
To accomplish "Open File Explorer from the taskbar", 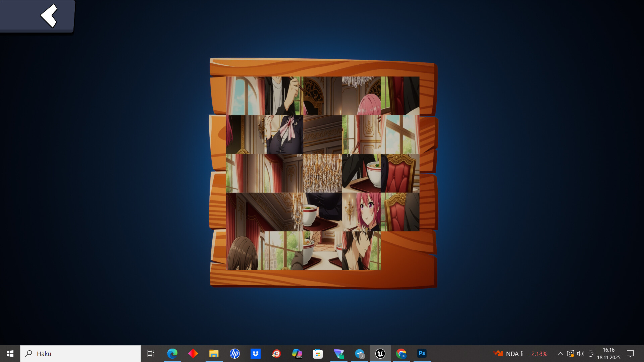I will point(214,353).
